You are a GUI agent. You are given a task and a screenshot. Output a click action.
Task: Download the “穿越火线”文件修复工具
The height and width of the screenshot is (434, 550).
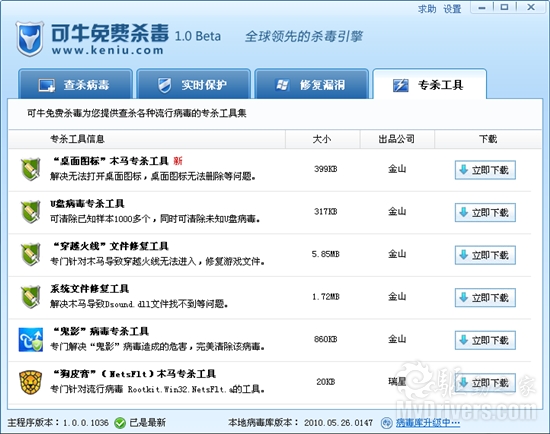click(485, 255)
